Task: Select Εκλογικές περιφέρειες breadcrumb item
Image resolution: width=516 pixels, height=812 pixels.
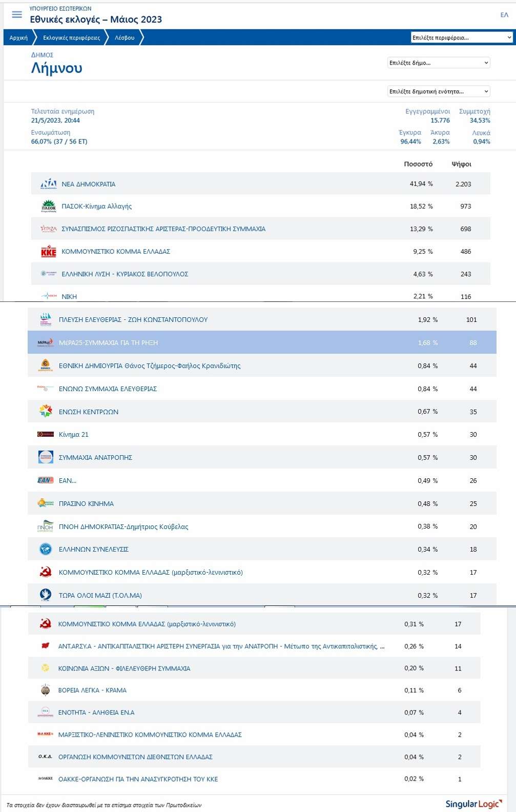Action: (x=71, y=38)
